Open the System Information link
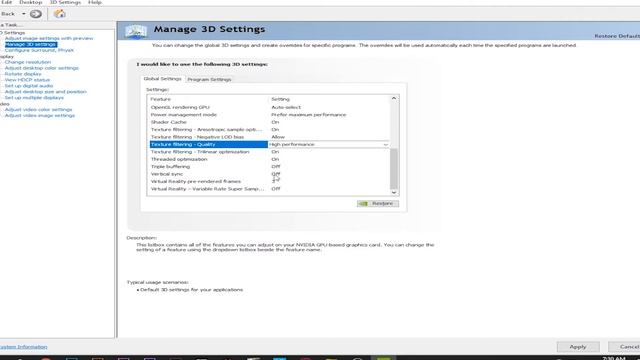 coord(24,347)
